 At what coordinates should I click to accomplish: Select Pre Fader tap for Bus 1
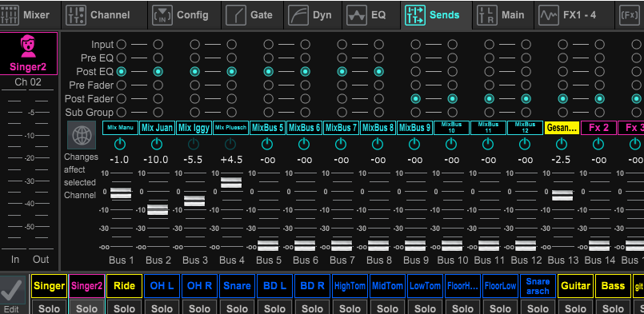121,85
